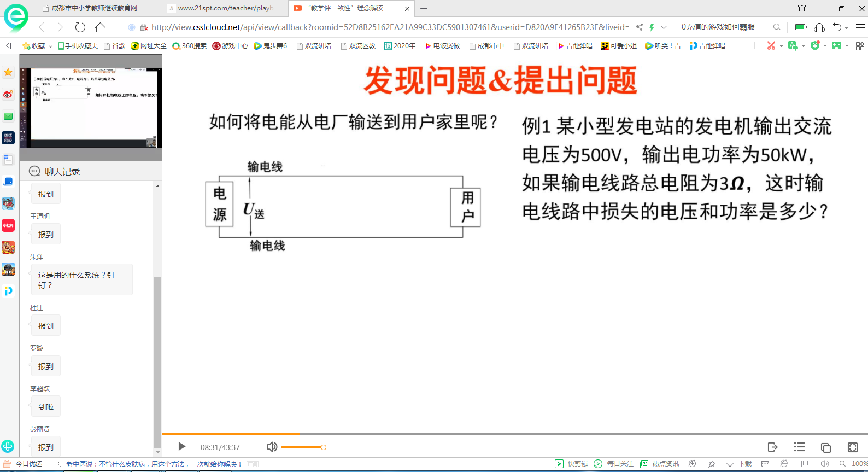Expand the address bar dropdown chevron
The image size is (868, 472).
pos(664,27)
